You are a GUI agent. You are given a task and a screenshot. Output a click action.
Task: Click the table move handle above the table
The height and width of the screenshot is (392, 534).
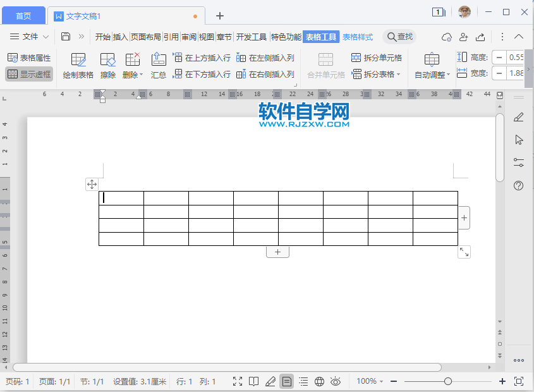click(92, 184)
